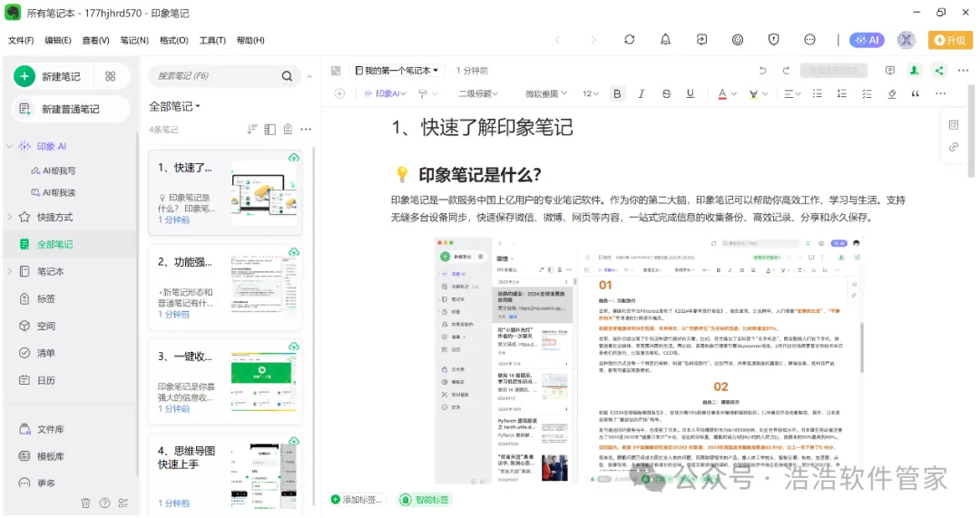Open the font color picker
The width and height of the screenshot is (980, 518).
726,93
